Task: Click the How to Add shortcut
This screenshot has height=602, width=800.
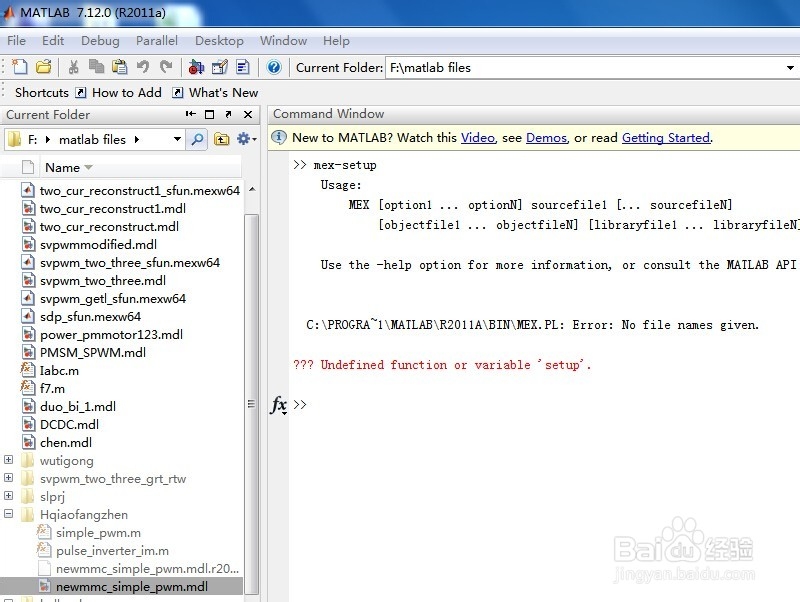Action: pyautogui.click(x=127, y=92)
